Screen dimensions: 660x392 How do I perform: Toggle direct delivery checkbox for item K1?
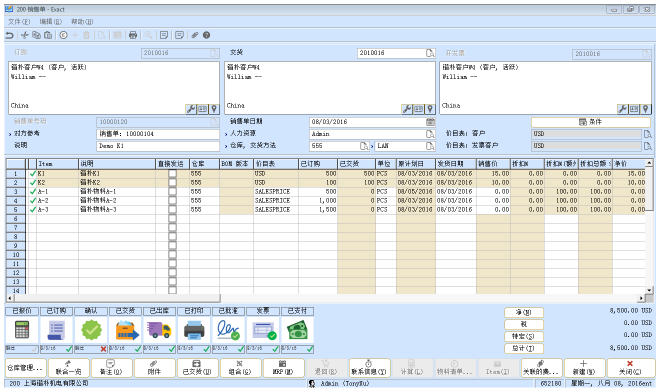click(172, 173)
